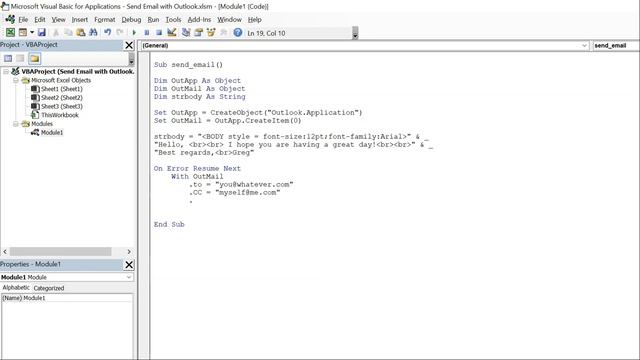Select Sheet3 (Sheet3) in project tree

pyautogui.click(x=61, y=106)
